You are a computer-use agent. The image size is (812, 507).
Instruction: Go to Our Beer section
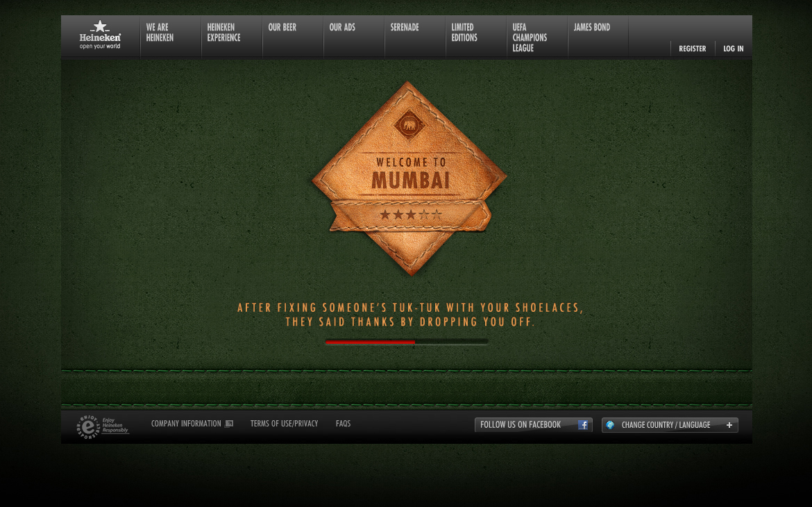click(282, 27)
